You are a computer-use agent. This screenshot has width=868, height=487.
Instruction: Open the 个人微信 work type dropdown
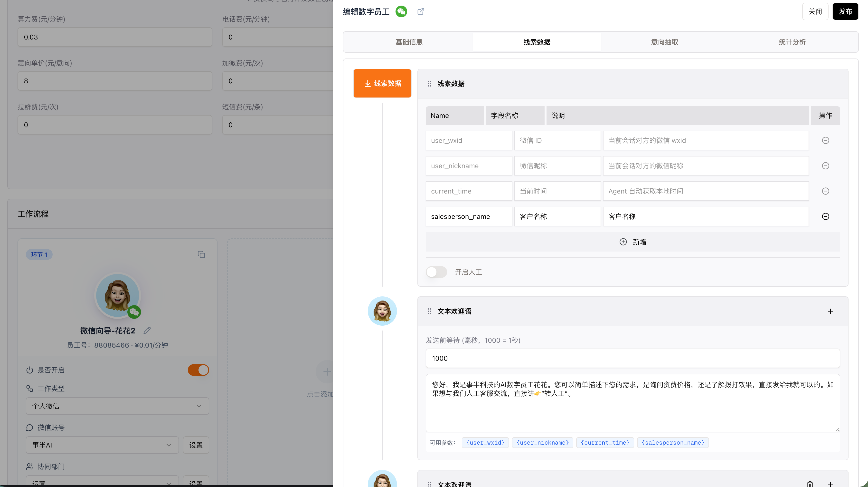(117, 406)
